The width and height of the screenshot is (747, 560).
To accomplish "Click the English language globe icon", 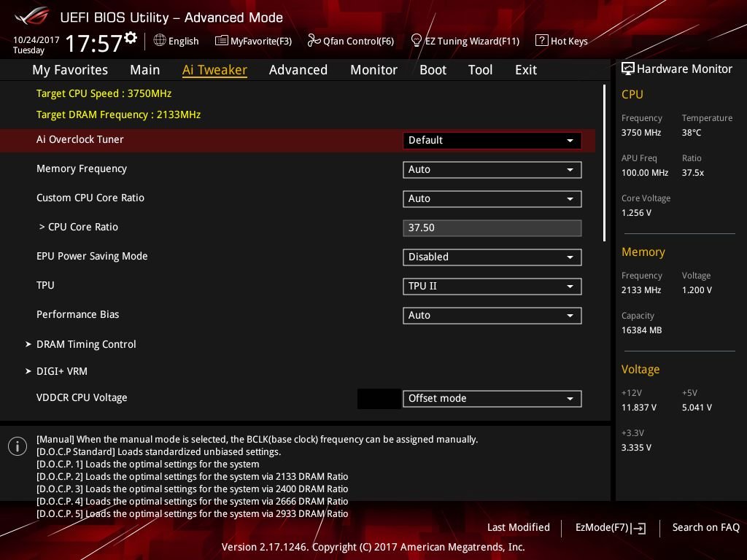I will coord(160,41).
